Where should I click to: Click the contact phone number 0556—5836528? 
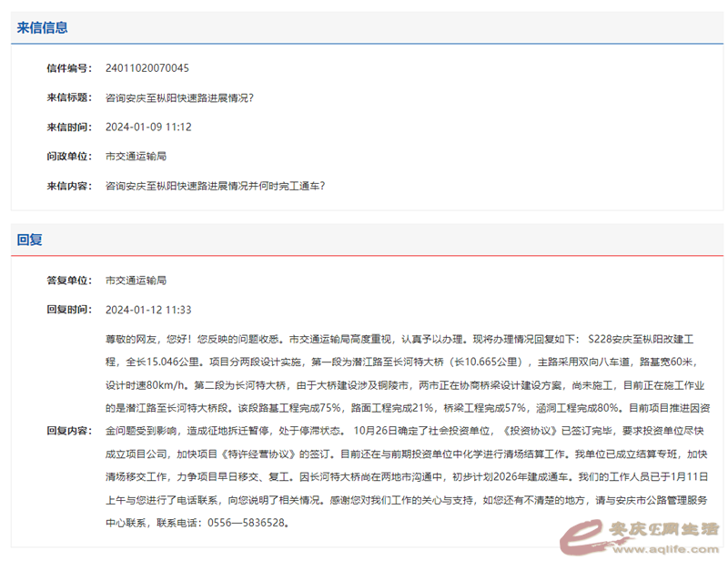click(248, 523)
